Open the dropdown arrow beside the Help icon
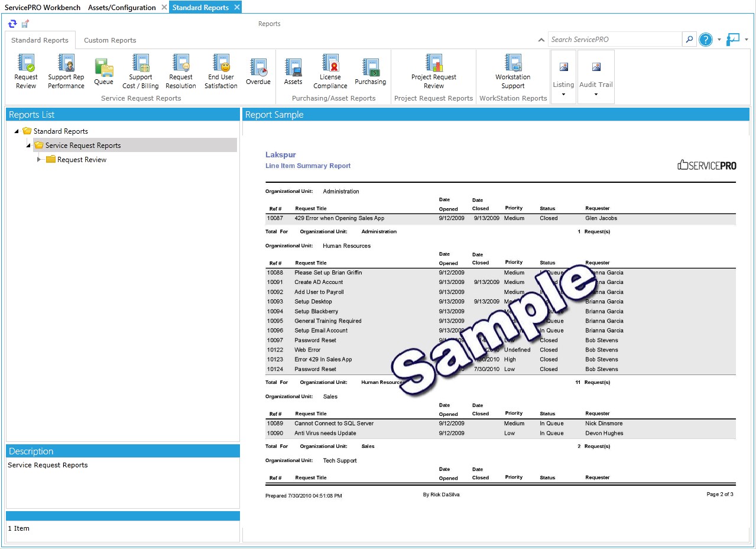This screenshot has height=549, width=756. [719, 40]
